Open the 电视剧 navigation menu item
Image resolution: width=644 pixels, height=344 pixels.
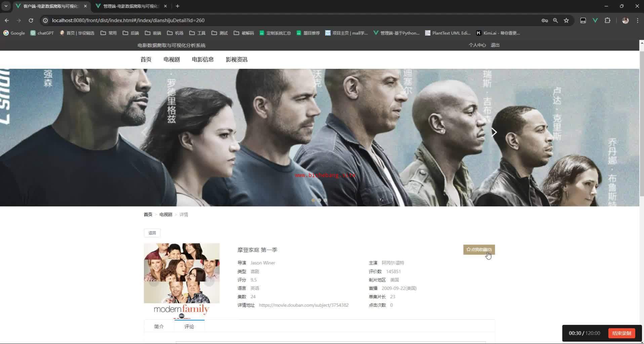point(171,59)
